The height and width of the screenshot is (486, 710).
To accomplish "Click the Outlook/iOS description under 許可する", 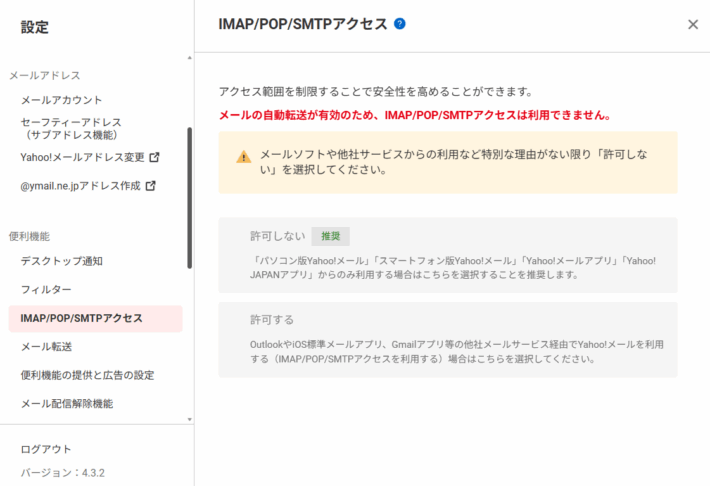I will pos(456,351).
